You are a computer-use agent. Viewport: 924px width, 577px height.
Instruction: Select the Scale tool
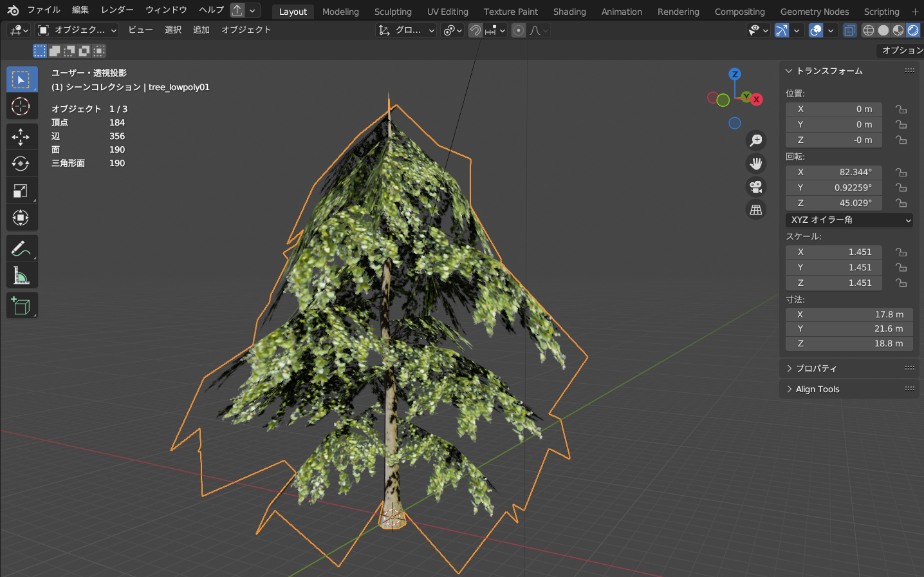(22, 191)
